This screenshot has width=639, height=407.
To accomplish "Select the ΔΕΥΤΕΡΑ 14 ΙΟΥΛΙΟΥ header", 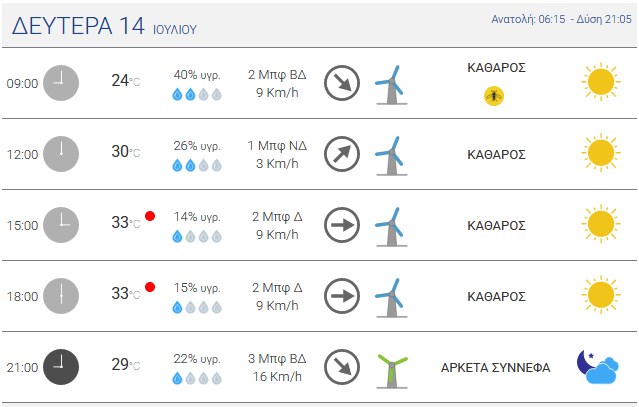I will (x=104, y=26).
